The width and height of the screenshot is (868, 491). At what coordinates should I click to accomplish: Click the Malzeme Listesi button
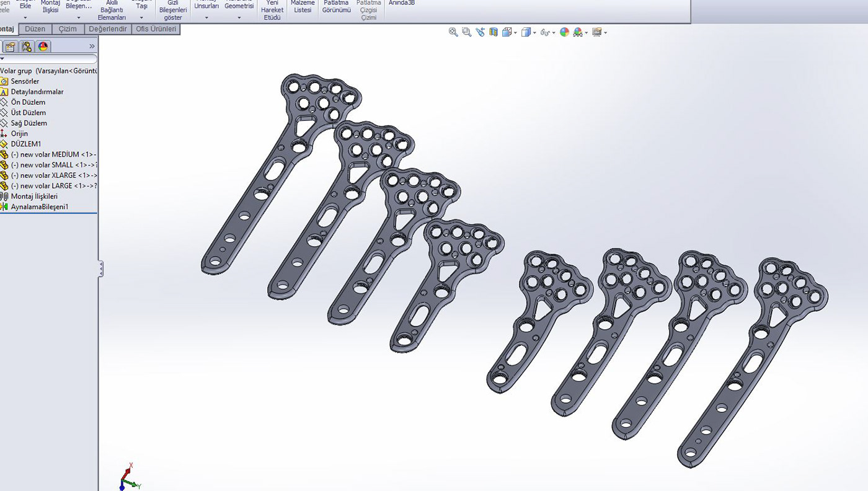[x=303, y=7]
